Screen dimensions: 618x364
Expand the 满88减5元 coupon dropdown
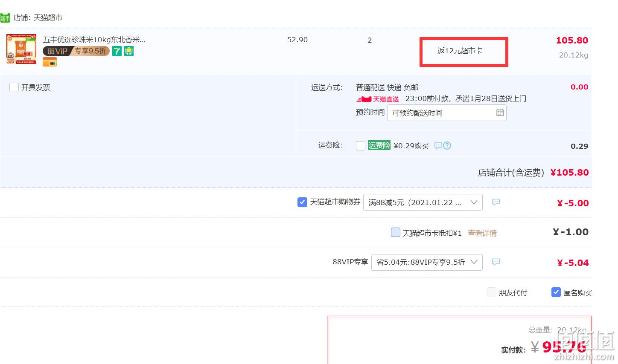[423, 202]
